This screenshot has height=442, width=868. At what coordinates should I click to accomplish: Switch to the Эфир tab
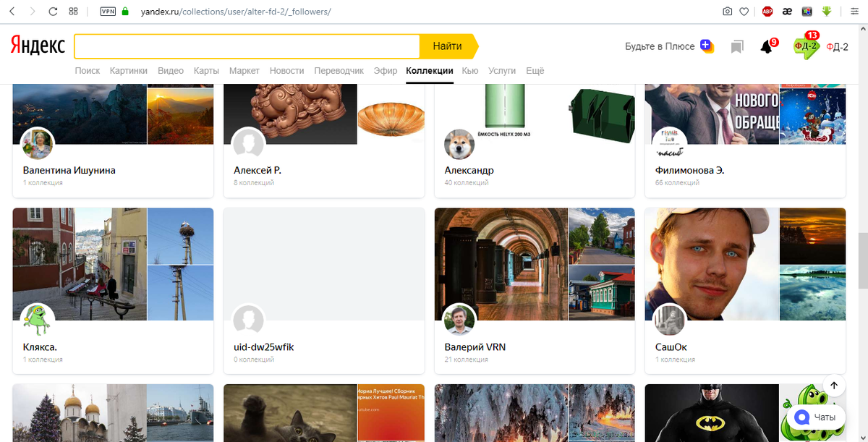[386, 71]
